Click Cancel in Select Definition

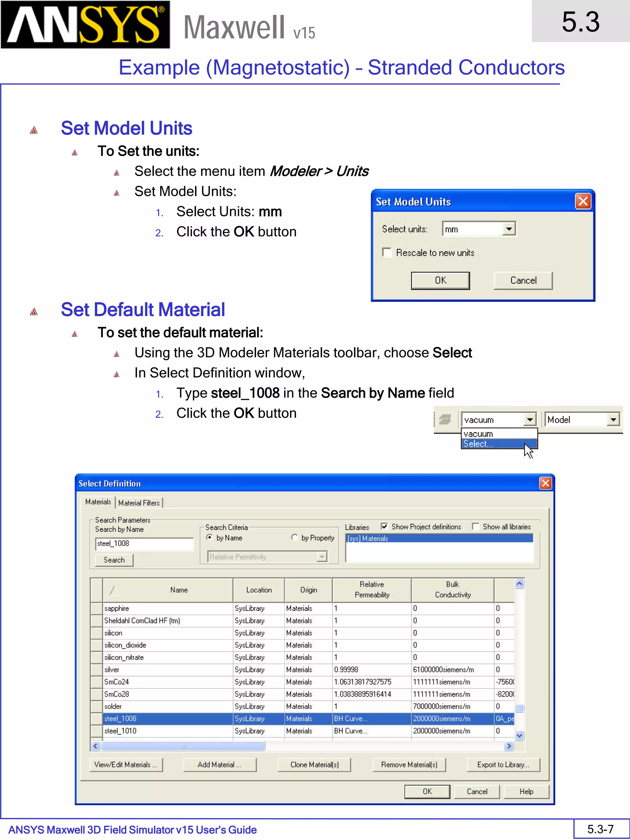(x=477, y=791)
